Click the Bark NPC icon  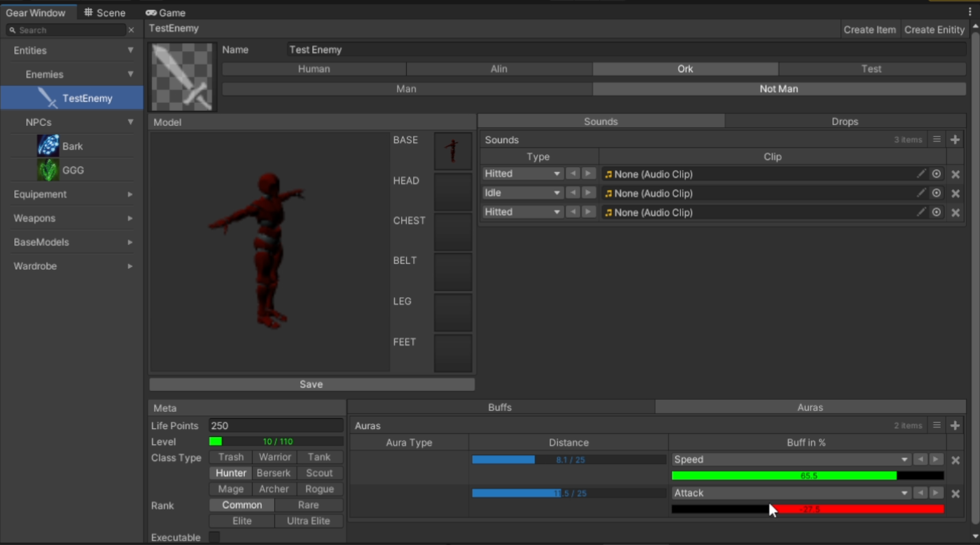tap(48, 146)
